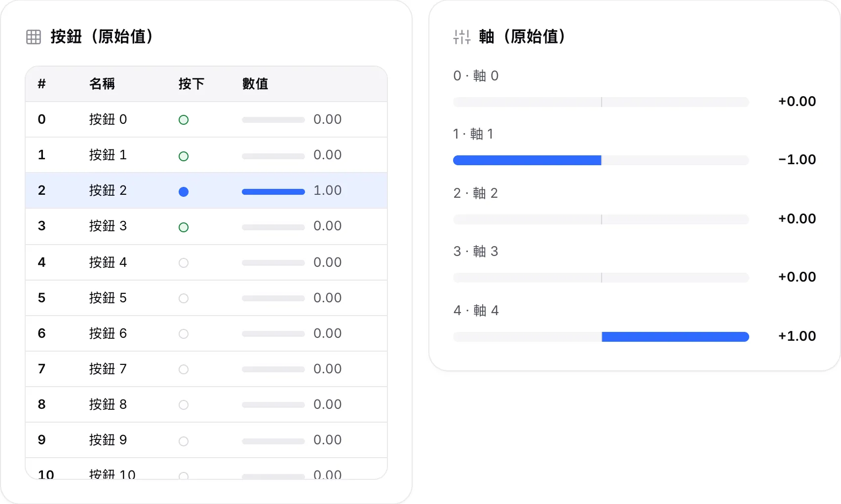Select the 按鈕 2 name cell

point(108,190)
